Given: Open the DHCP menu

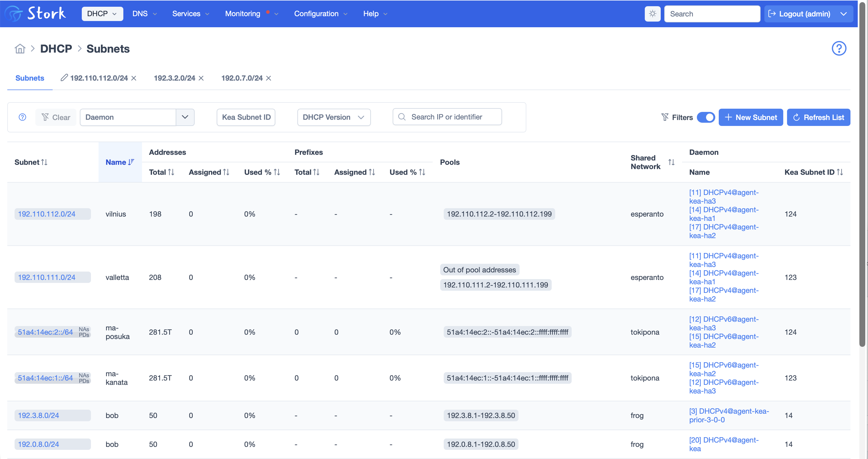Looking at the screenshot, I should tap(102, 14).
